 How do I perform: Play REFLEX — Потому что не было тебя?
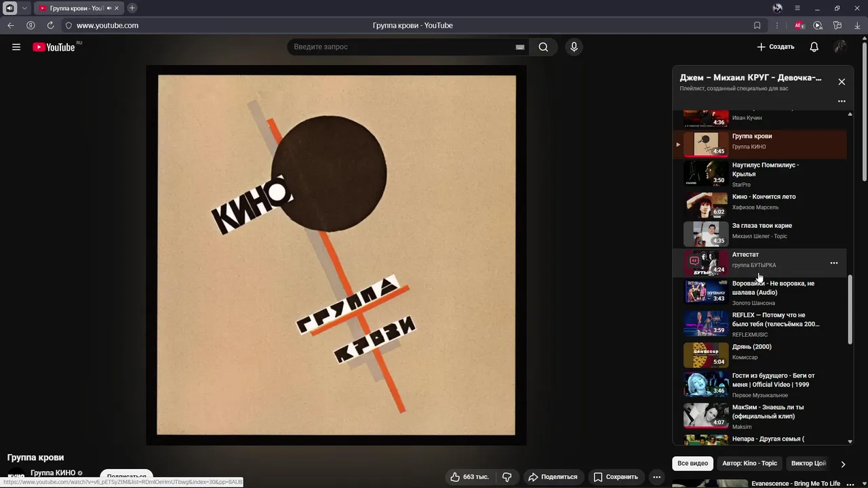point(759,324)
